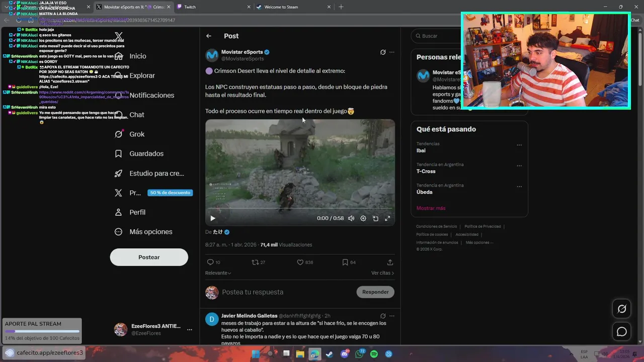Open Grok icon on Movistar eSports post
Image resolution: width=644 pixels, height=362 pixels.
pos(383,52)
